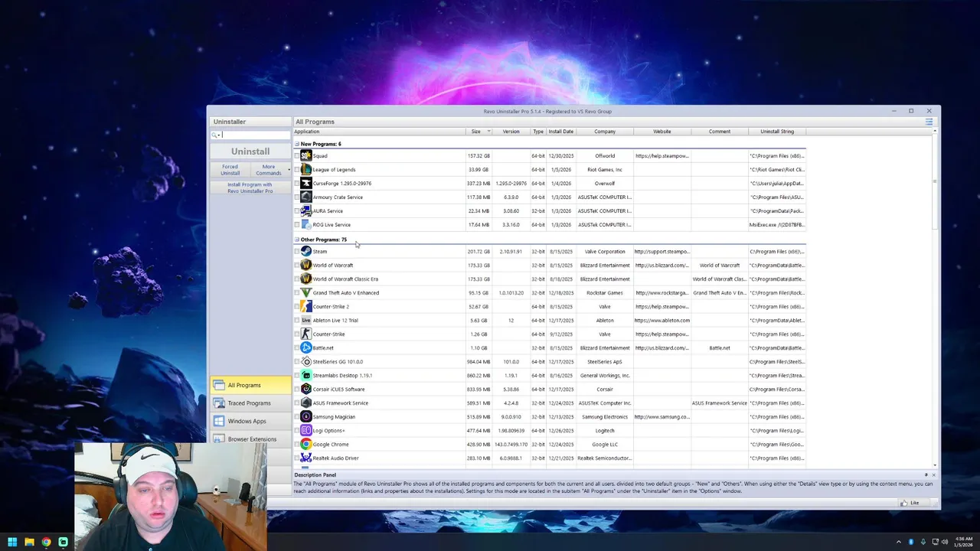Viewport: 980px width, 551px height.
Task: Show hidden system tray icons chevron
Action: [x=899, y=542]
